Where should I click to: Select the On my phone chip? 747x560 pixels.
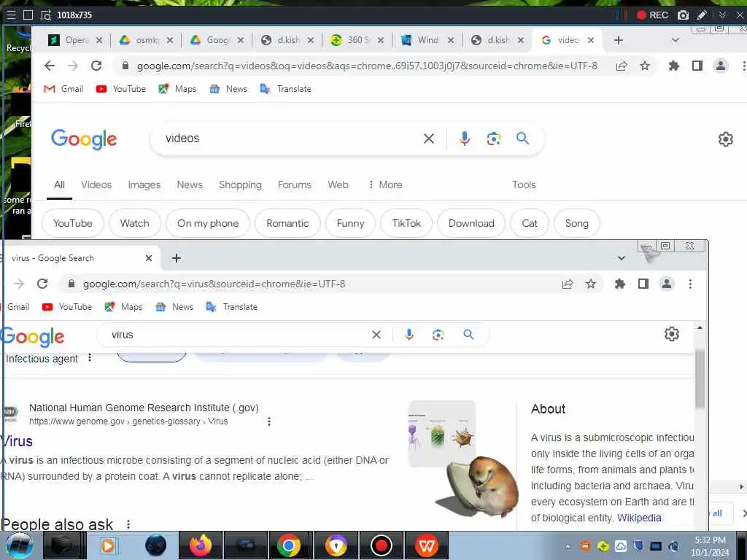pos(208,223)
